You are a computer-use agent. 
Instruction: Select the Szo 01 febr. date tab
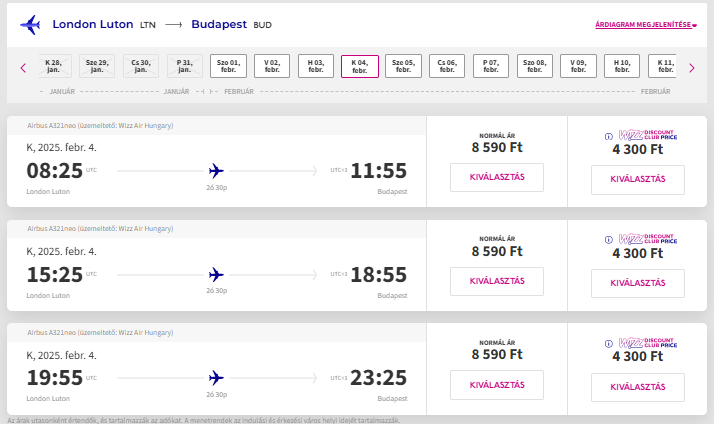[x=228, y=66]
